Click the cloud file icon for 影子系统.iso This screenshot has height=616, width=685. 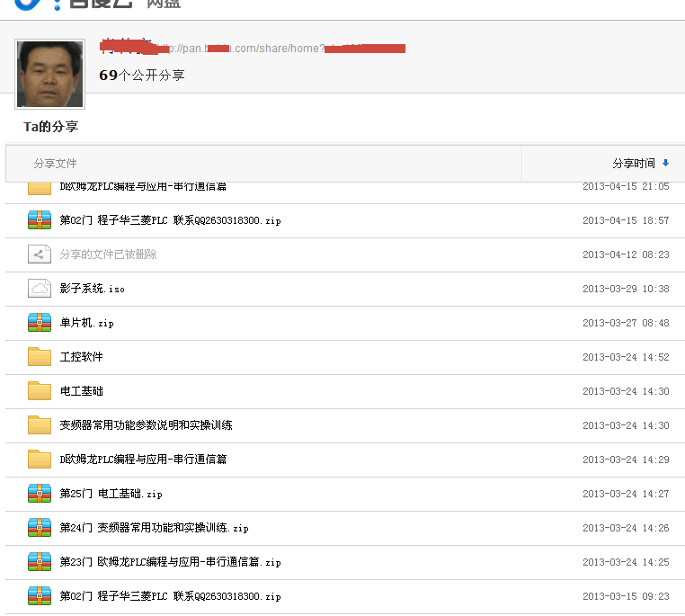pos(40,289)
